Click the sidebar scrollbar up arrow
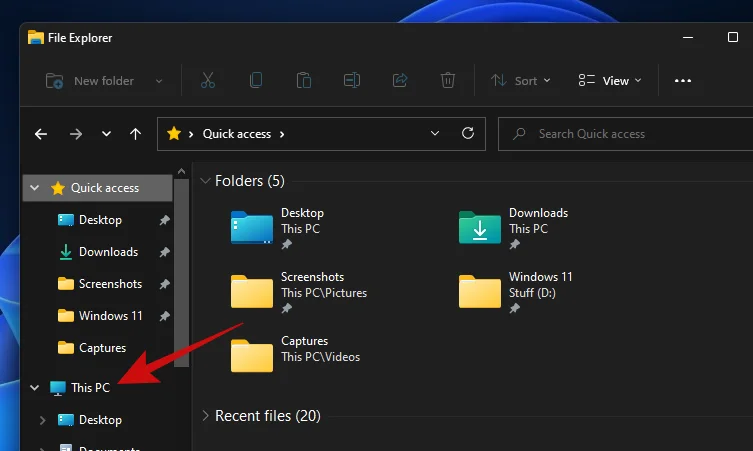The height and width of the screenshot is (451, 753). pyautogui.click(x=181, y=171)
